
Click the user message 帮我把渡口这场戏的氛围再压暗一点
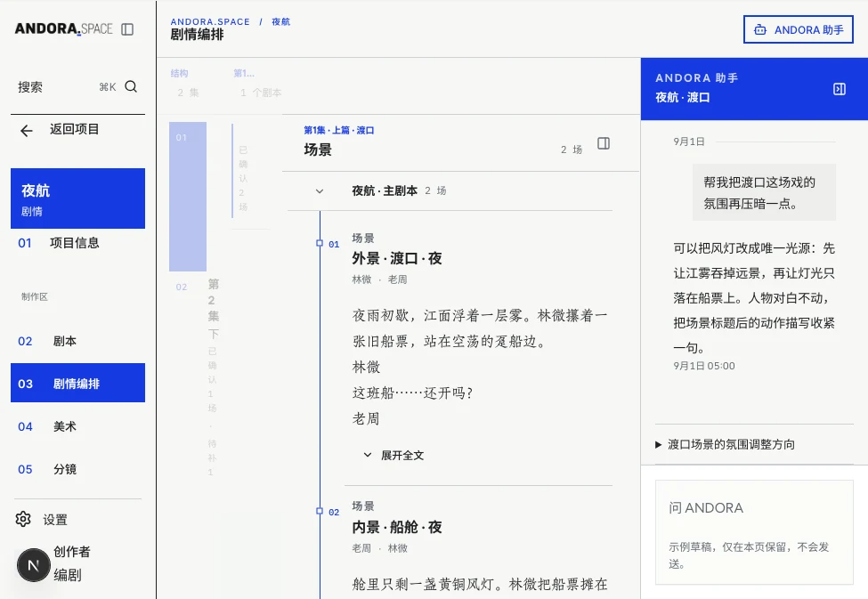point(764,192)
